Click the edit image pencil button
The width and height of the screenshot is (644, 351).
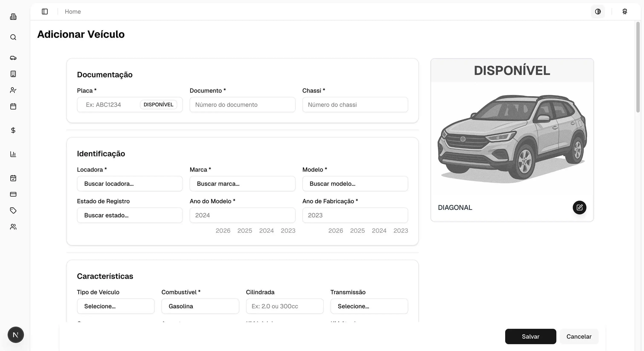(580, 207)
